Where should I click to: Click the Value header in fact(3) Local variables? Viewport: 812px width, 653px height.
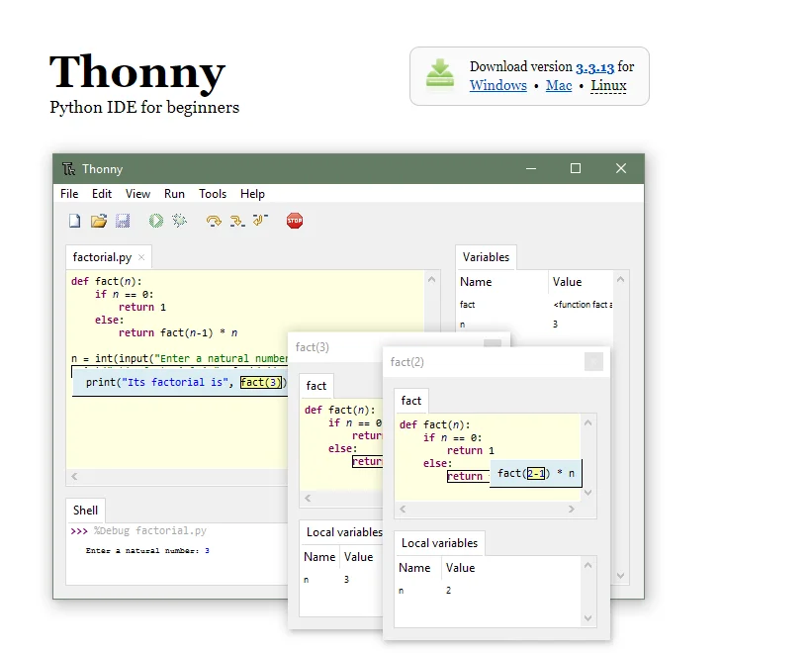[358, 557]
